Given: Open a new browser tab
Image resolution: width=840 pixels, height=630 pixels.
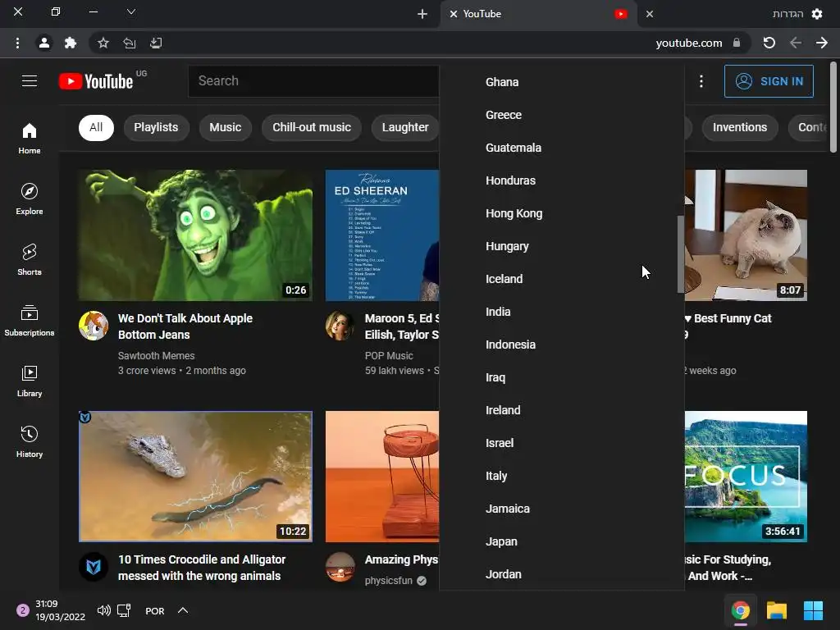Looking at the screenshot, I should (x=422, y=14).
